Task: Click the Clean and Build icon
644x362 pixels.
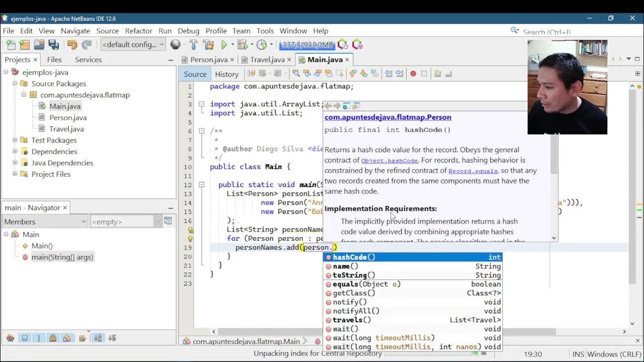Action: click(208, 45)
